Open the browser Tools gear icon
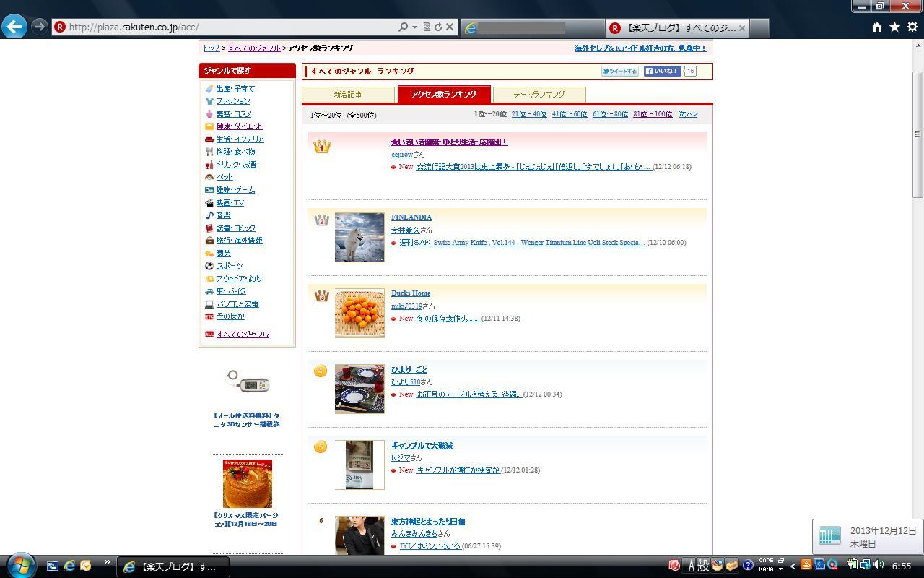This screenshot has height=578, width=924. pos(912,27)
